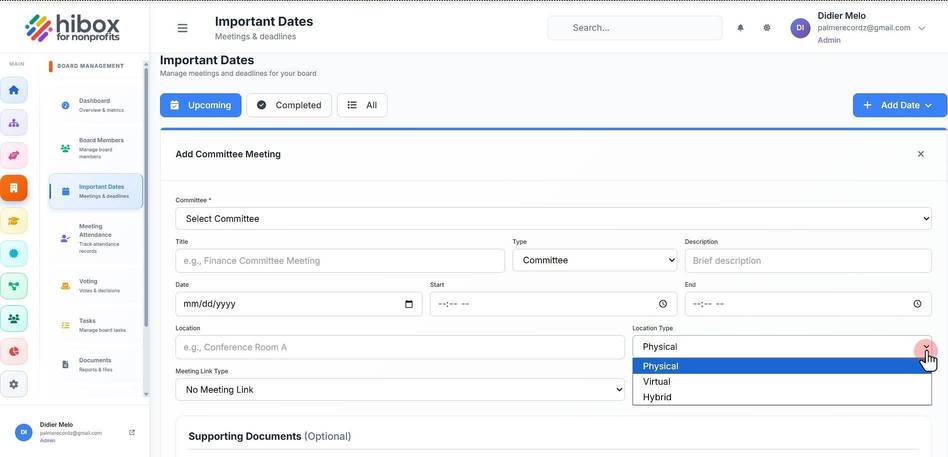Click the Description input field
Screen dimensions: 948x457
click(808, 261)
